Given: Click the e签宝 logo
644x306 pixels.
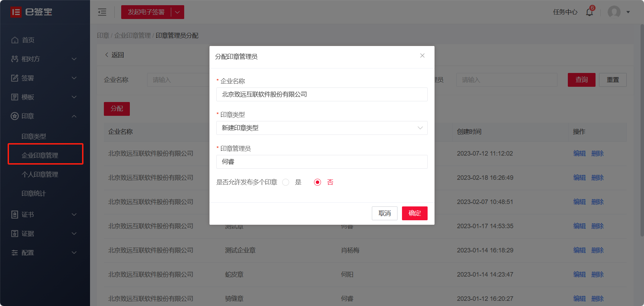Looking at the screenshot, I should click(32, 12).
